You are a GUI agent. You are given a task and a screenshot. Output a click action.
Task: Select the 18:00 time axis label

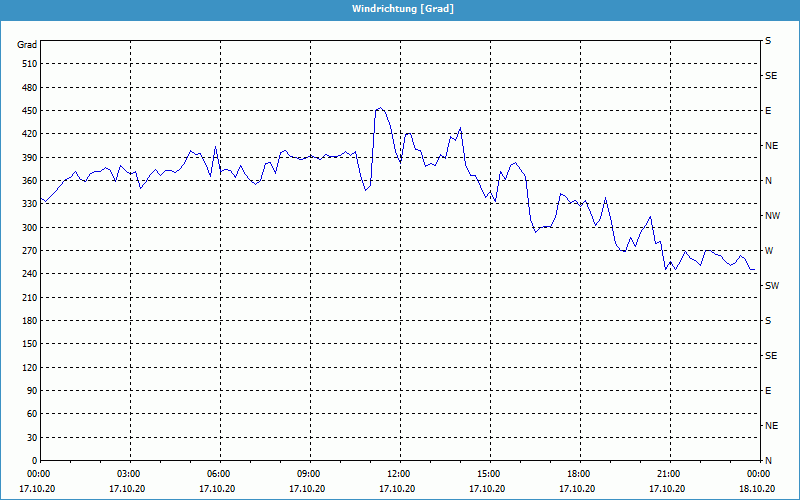pyautogui.click(x=579, y=474)
